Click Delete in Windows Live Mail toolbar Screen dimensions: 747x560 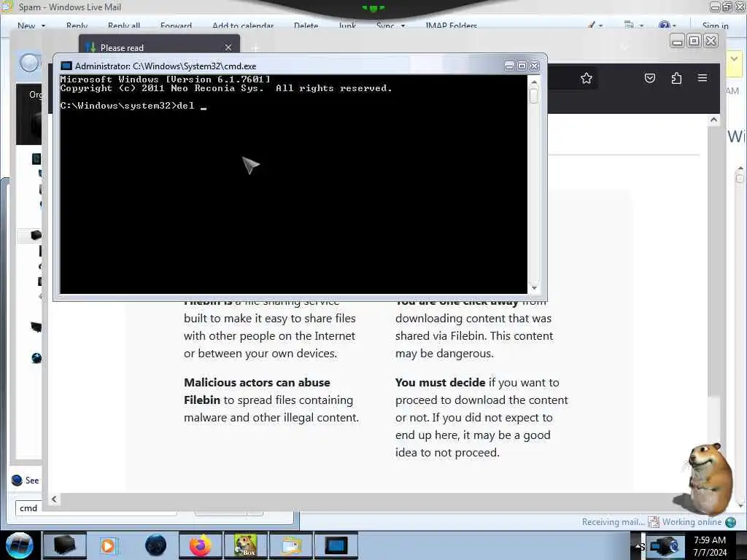pos(306,26)
